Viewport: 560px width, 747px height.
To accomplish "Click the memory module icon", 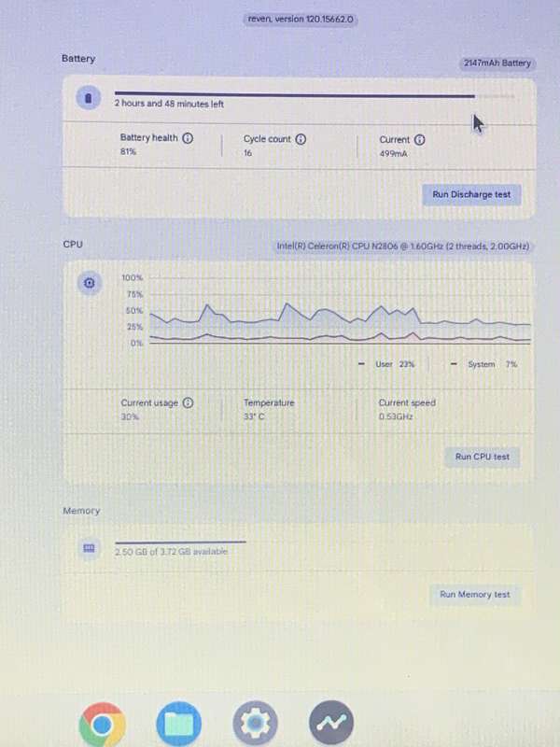I will (89, 548).
